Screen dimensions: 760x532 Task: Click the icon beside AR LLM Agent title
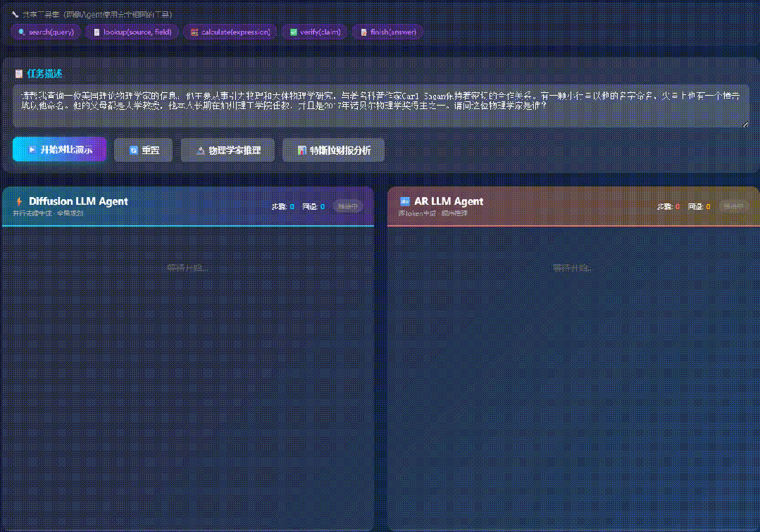(405, 201)
